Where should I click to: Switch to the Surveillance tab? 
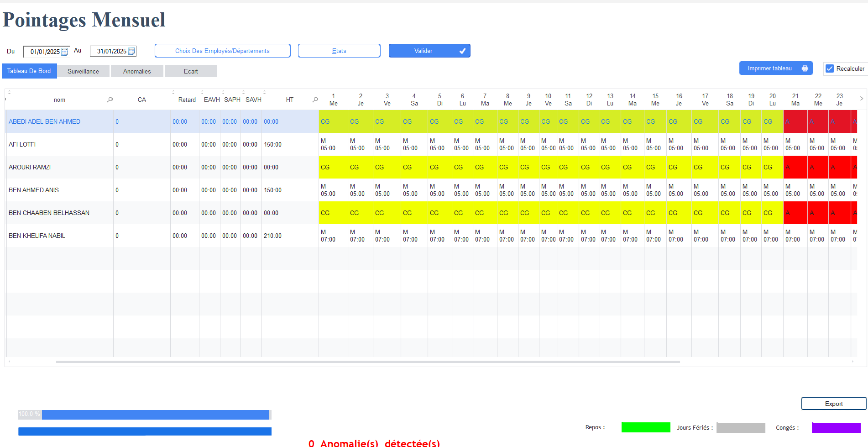tap(83, 71)
